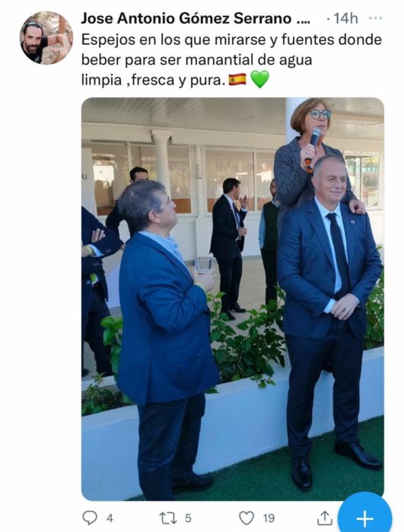Click the 14h timestamp link
Image resolution: width=404 pixels, height=532 pixels.
[x=345, y=18]
